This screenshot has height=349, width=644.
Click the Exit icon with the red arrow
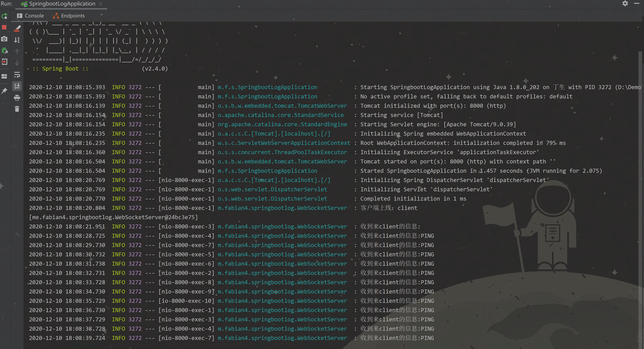point(4,61)
